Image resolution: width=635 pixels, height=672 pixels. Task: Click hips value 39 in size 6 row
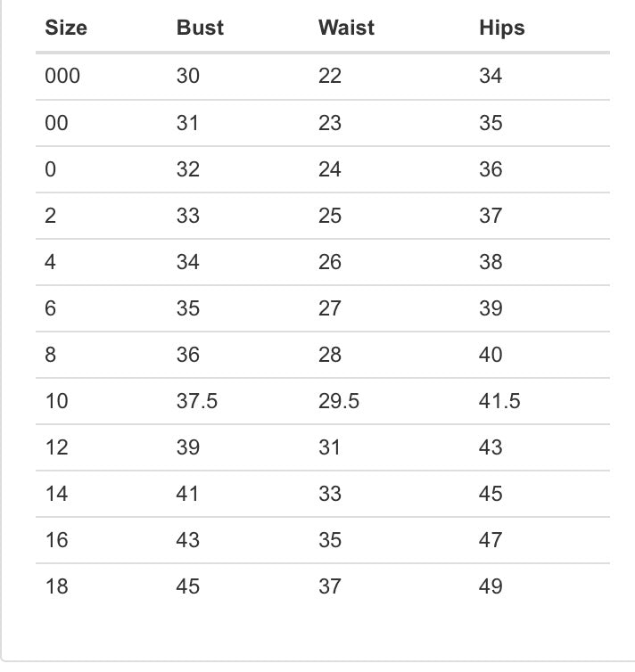[x=491, y=308]
